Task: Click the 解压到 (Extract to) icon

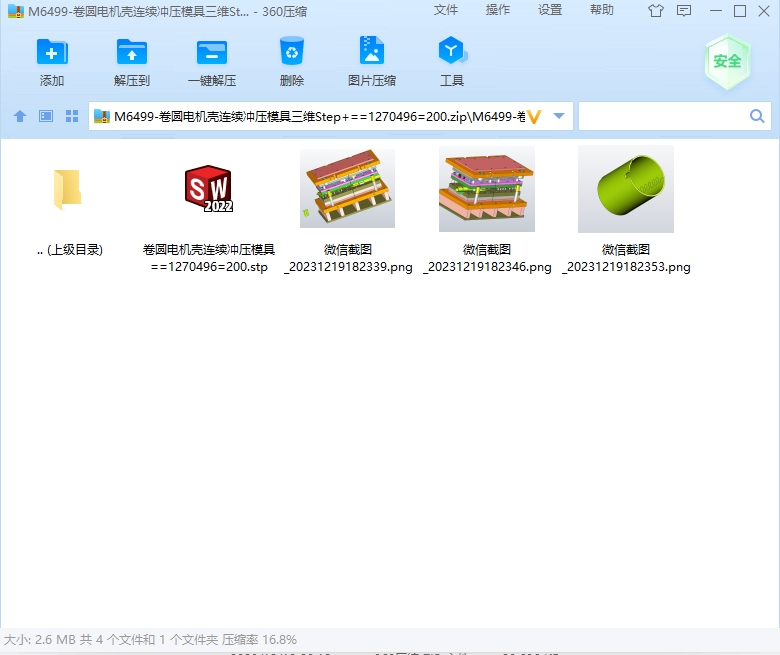Action: 132,52
